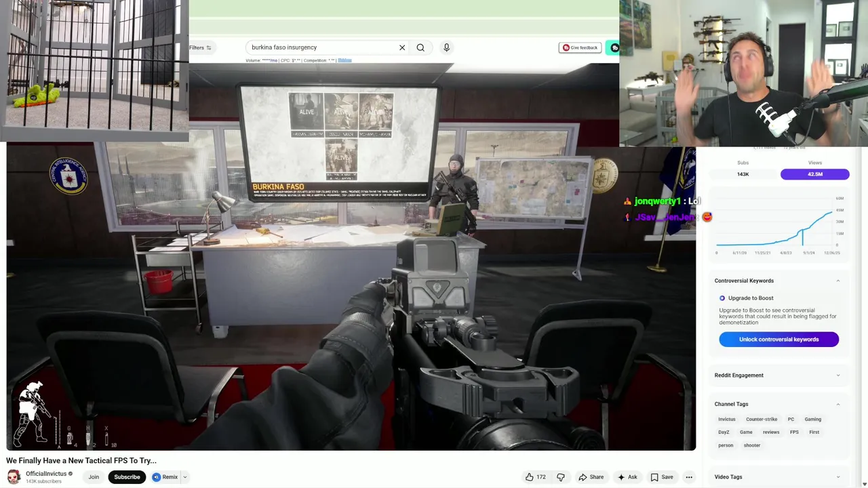
Task: Open the teal extension icon beside Give feedback
Action: pos(614,47)
